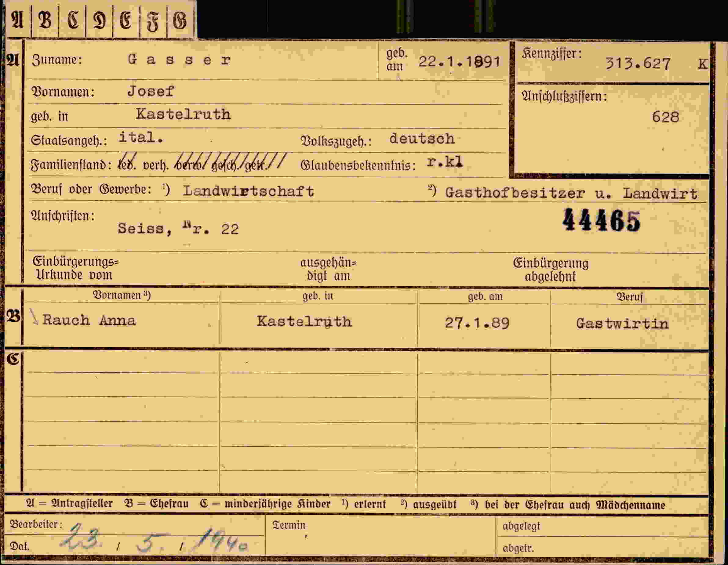The height and width of the screenshot is (565, 728).
Task: Click the 'Einbürgerung abgelehnt' label
Action: 551,270
